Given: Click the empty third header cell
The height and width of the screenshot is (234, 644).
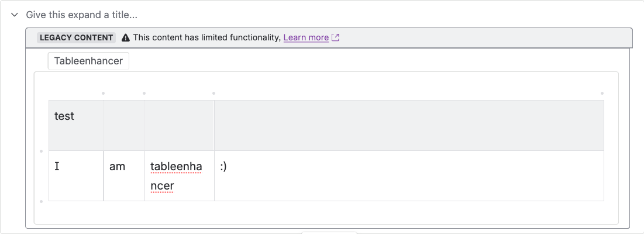Looking at the screenshot, I should [180, 125].
